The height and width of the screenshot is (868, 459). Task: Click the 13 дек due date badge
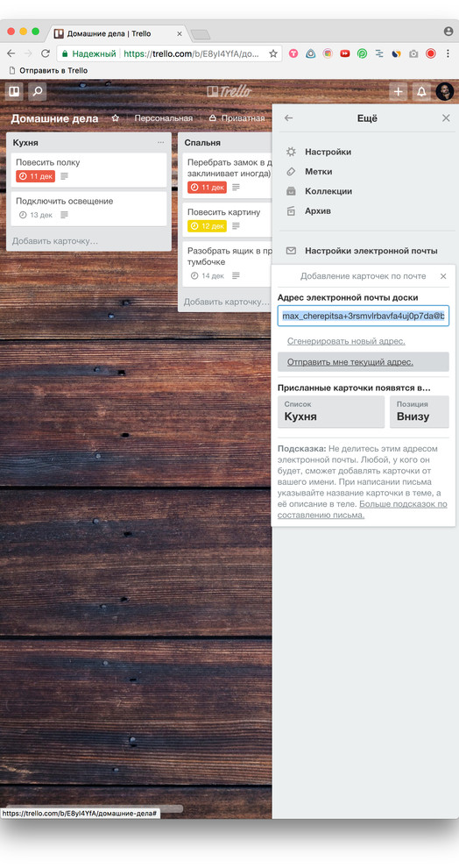point(35,215)
